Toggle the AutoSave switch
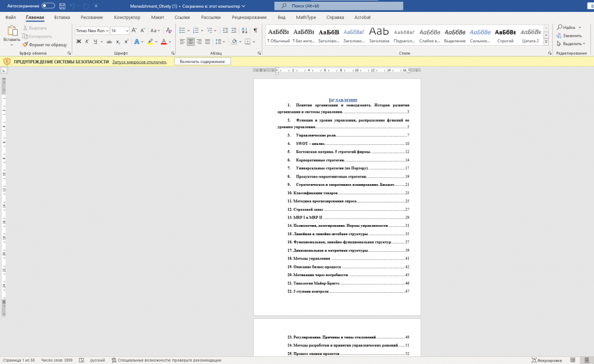594x364 pixels. [48, 5]
